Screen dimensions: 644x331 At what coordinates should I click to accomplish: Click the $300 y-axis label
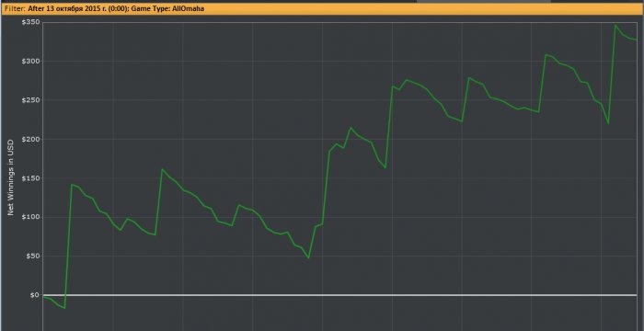coord(30,61)
